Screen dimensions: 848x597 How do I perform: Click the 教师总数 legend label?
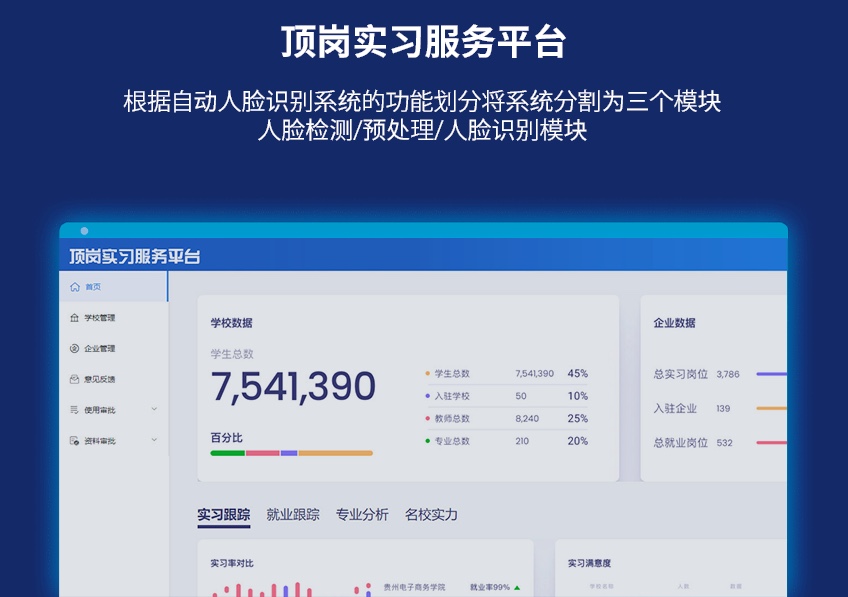tap(452, 419)
